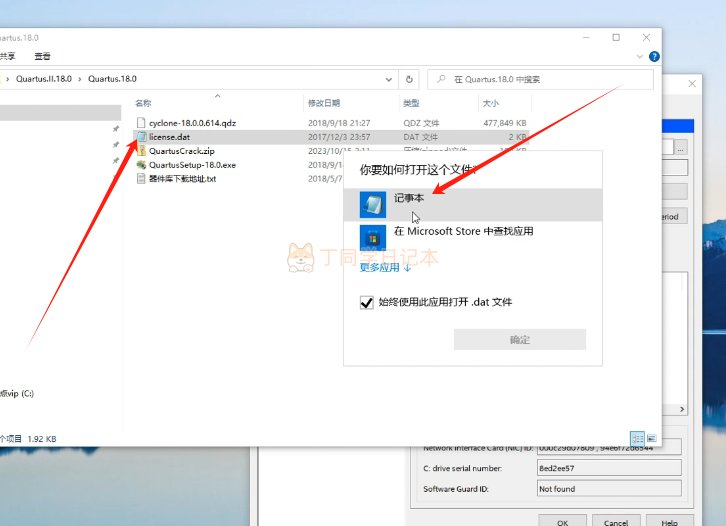Select the QuartusSetup-18.0.exe file name
This screenshot has width=726, height=526.
point(192,164)
